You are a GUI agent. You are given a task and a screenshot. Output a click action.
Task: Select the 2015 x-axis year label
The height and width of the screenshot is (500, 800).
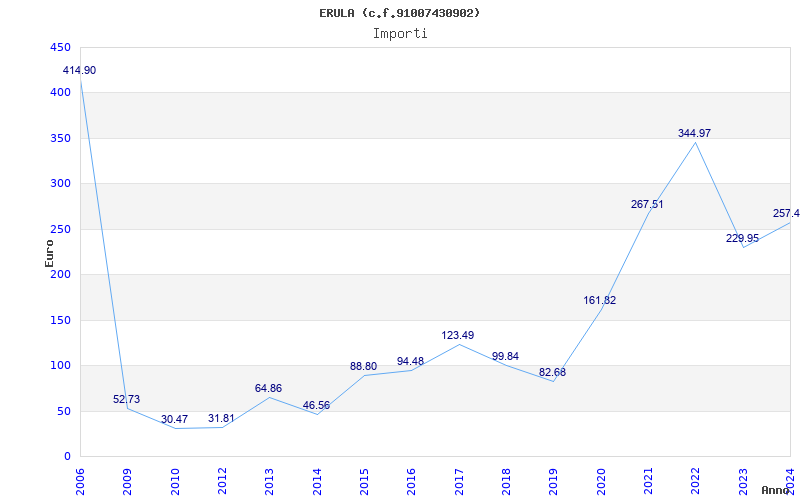pyautogui.click(x=364, y=481)
